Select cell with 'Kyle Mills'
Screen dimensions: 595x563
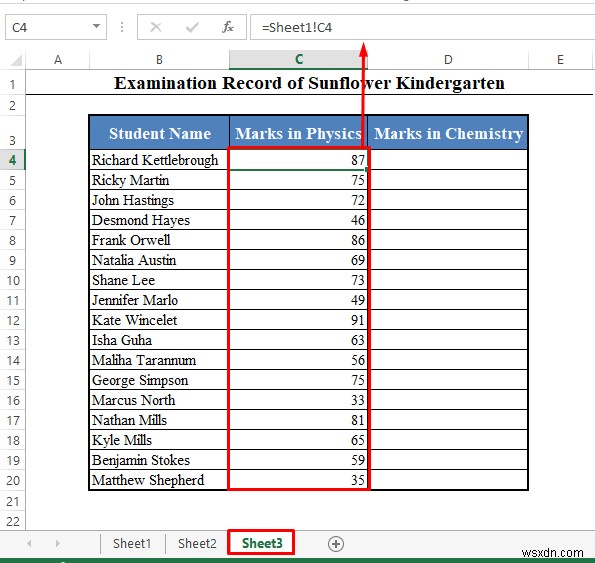pyautogui.click(x=159, y=440)
